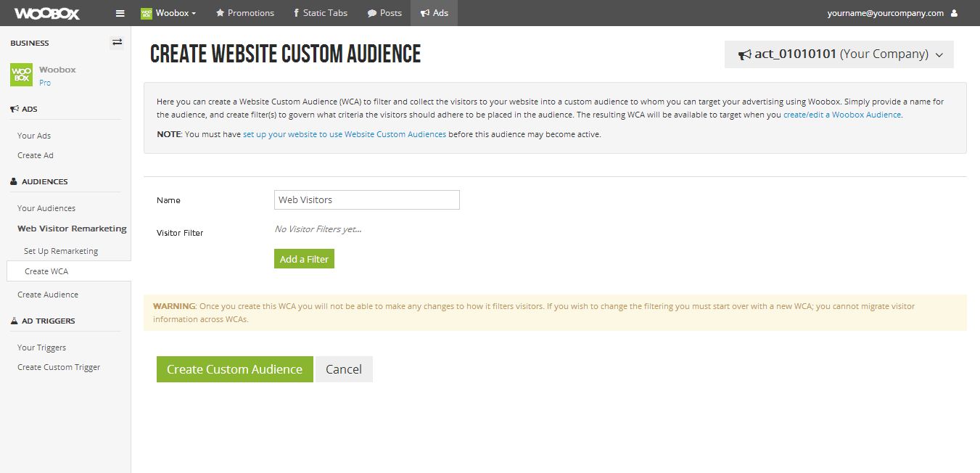The width and height of the screenshot is (980, 473).
Task: Select the Ads tab in navbar
Action: click(434, 13)
